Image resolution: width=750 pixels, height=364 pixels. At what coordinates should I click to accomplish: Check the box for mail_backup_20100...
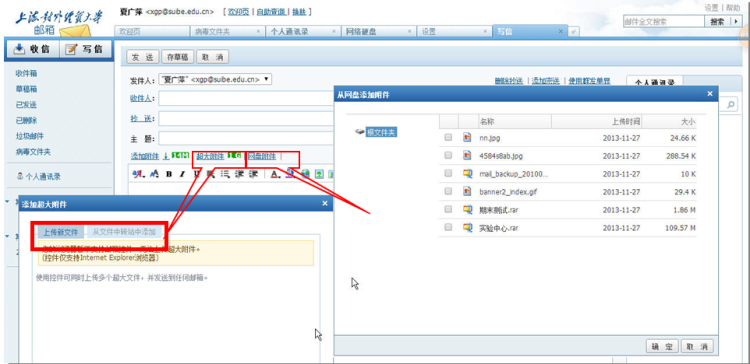click(448, 173)
